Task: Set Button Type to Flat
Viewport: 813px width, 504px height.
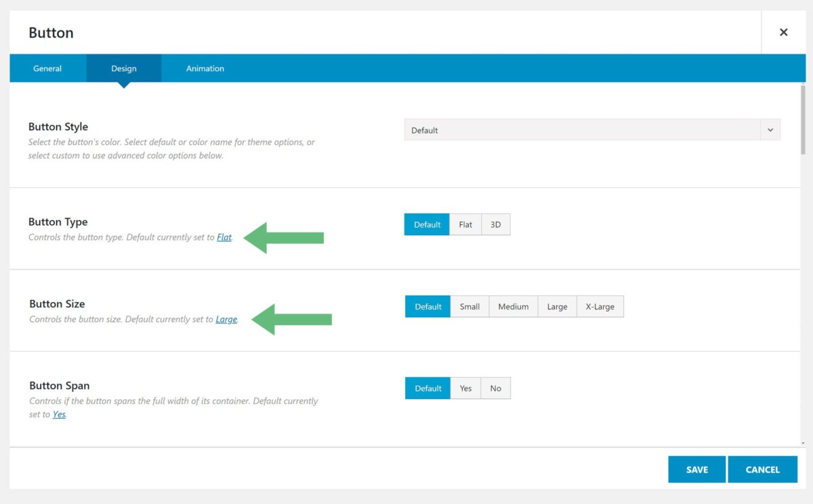Action: (465, 224)
